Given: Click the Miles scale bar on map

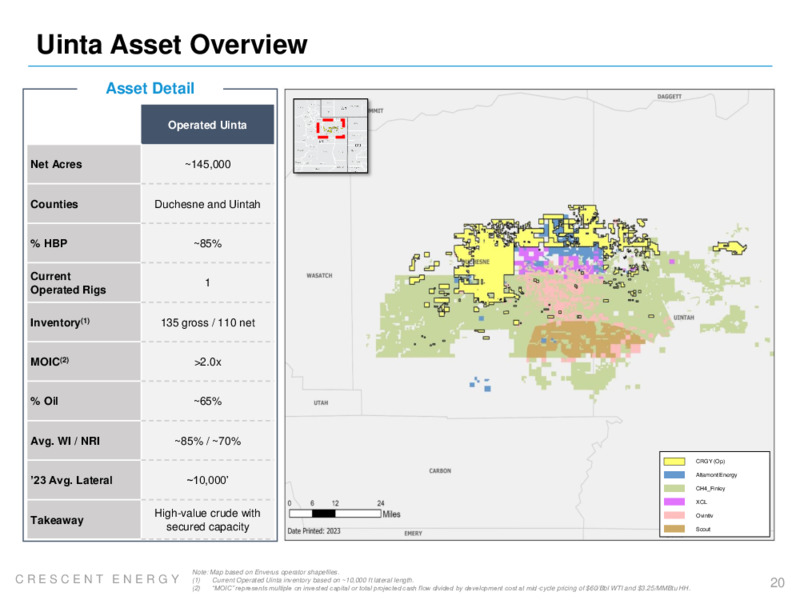Looking at the screenshot, I should [x=335, y=513].
